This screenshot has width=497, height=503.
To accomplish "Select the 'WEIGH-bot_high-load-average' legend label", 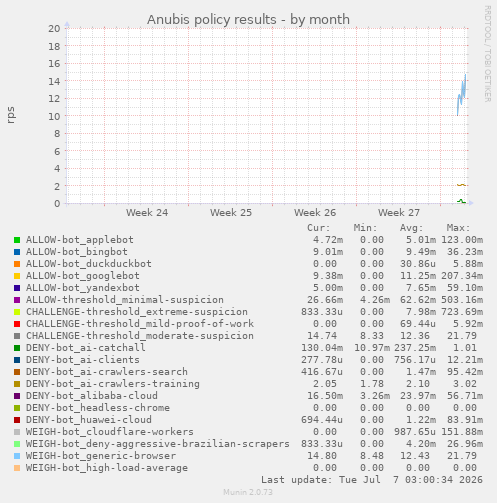I will click(107, 468).
